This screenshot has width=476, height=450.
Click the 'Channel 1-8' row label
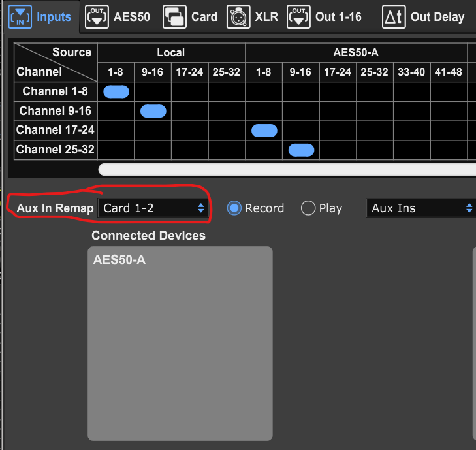coord(56,91)
